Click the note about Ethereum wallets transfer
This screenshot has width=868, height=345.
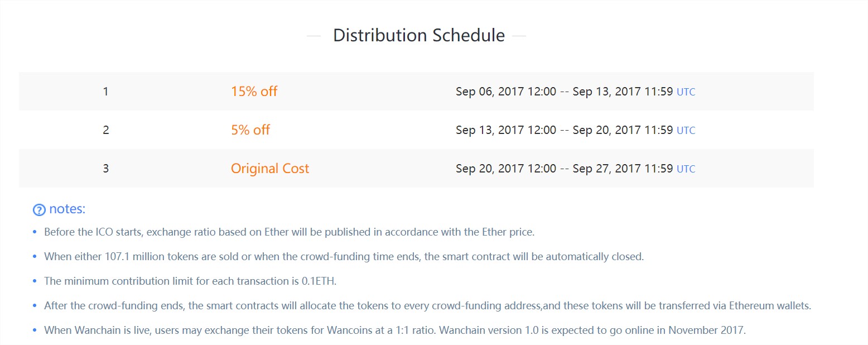click(x=428, y=306)
